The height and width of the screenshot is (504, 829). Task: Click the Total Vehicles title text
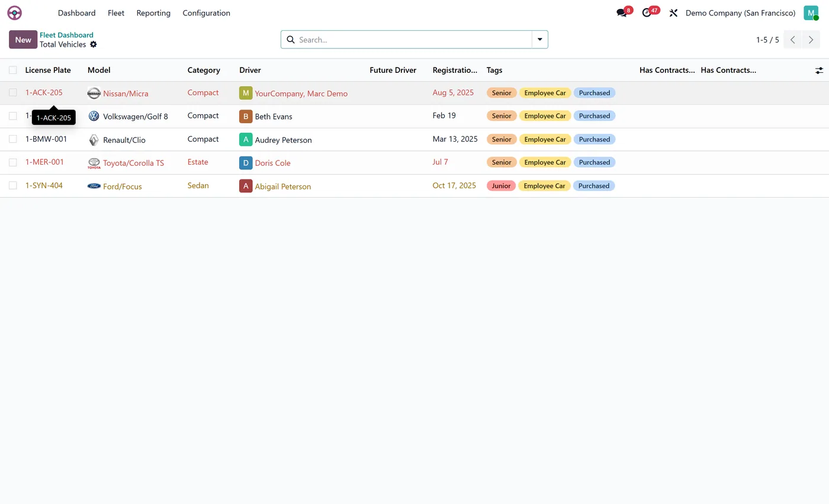(63, 44)
